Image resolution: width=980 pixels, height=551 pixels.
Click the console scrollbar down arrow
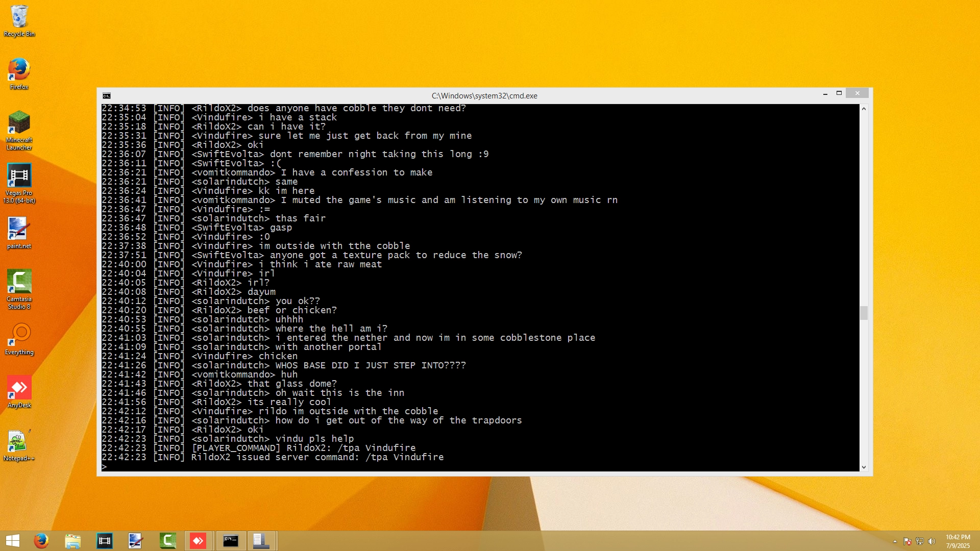[864, 467]
